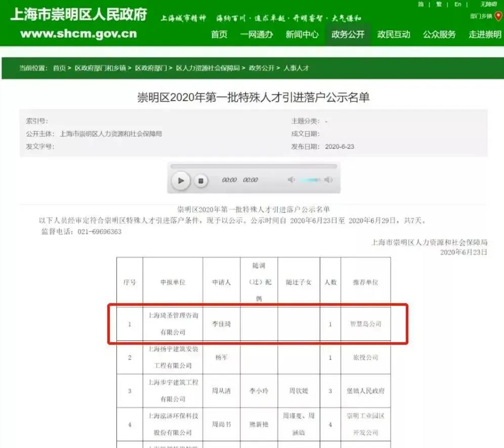Viewport: 504px width, 448px height.
Task: Adjust the audio volume slider
Action: click(x=310, y=180)
